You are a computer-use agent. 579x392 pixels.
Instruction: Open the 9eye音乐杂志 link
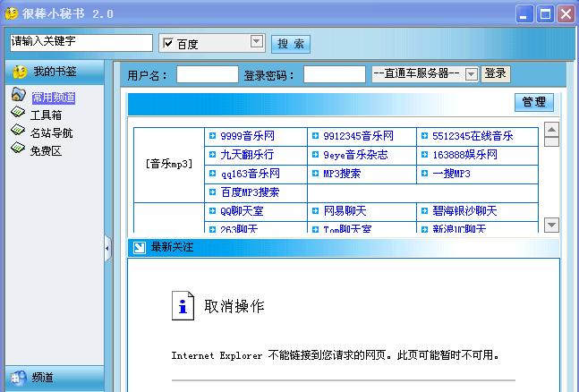click(x=355, y=155)
